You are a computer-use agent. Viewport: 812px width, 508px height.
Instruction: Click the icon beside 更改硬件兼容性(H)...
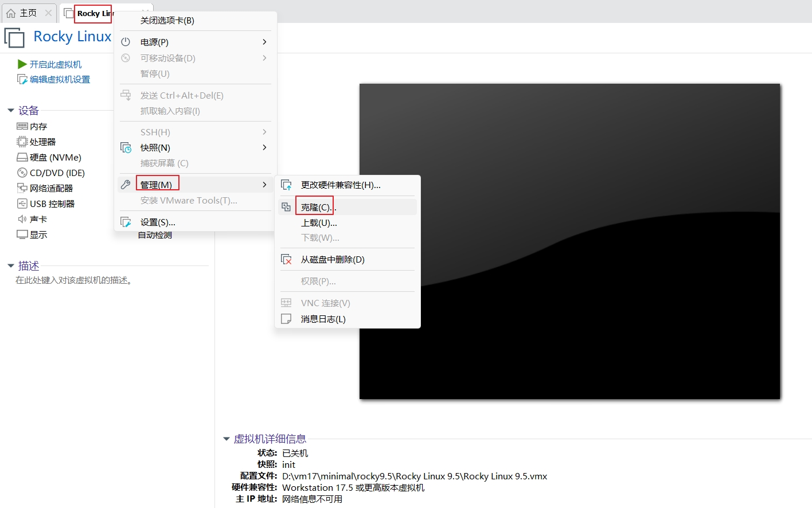[x=286, y=185]
